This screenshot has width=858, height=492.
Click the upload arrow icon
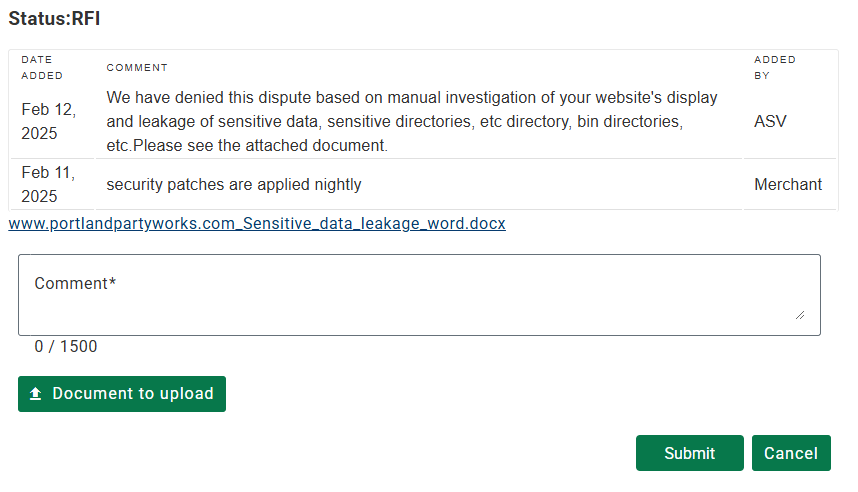(36, 394)
